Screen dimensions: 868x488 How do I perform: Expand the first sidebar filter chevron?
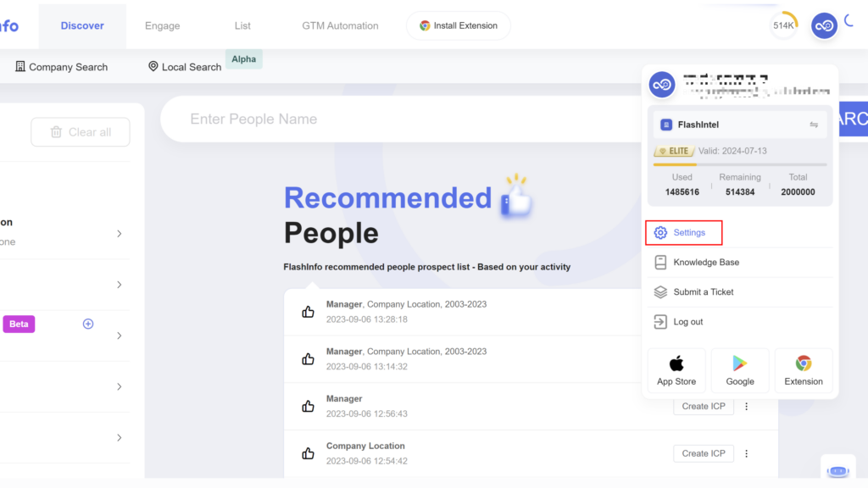tap(119, 234)
